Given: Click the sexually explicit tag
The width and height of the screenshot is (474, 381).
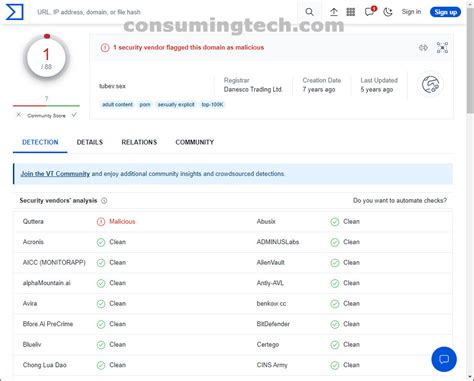Looking at the screenshot, I should tap(176, 105).
